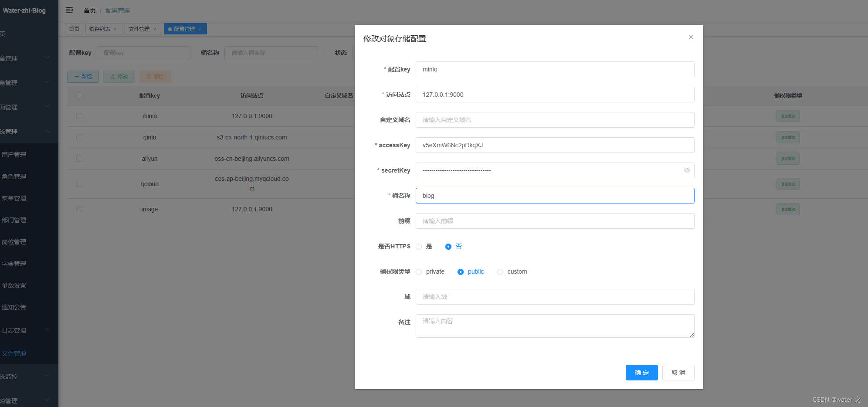Collapse the 统管理 sidebar menu chevron
The image size is (868, 407).
click(47, 131)
